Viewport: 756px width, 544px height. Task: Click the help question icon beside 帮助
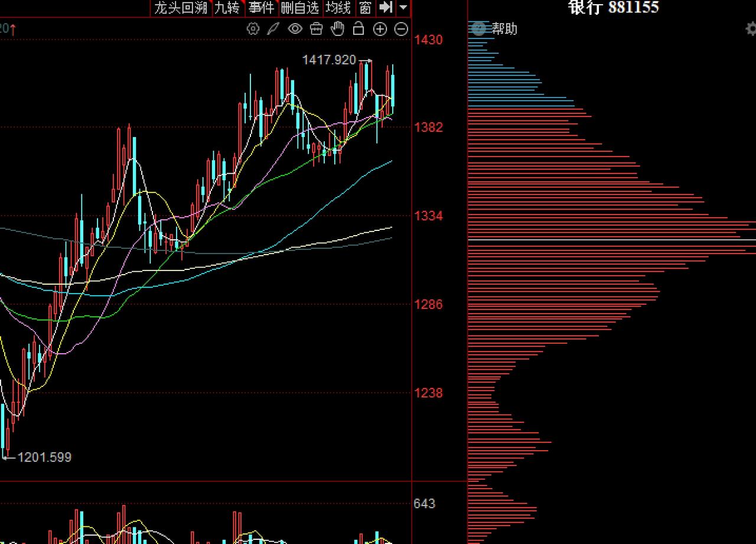[x=479, y=28]
